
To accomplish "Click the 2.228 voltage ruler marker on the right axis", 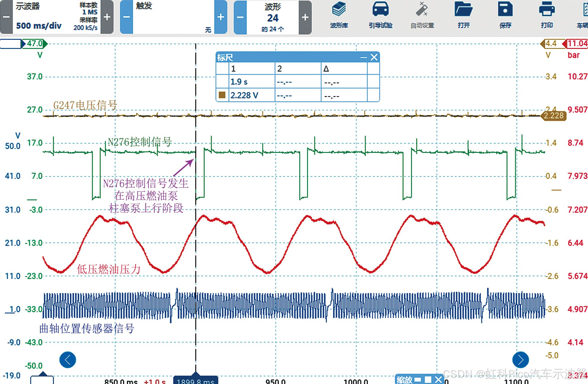I will 554,116.
